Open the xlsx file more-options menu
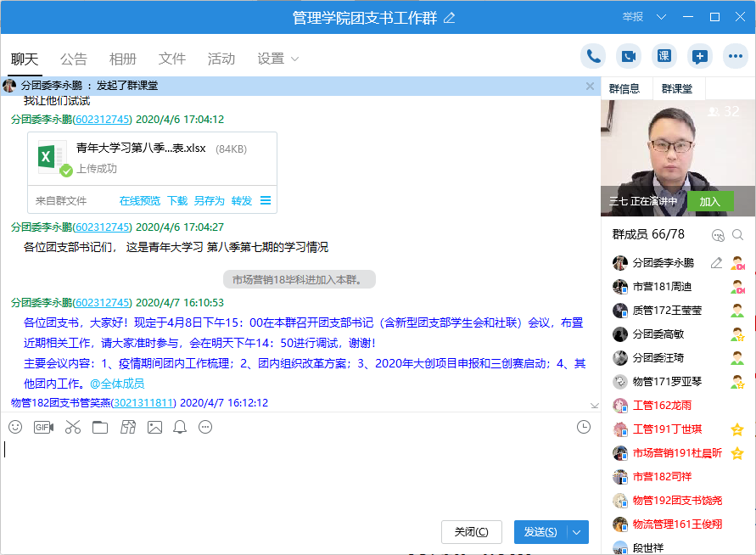Viewport: 756px width, 555px height. [266, 201]
